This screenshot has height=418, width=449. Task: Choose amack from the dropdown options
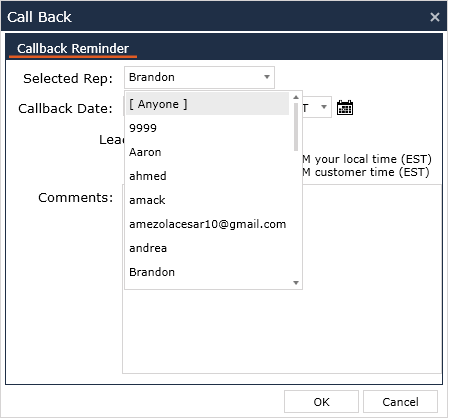[x=207, y=200]
